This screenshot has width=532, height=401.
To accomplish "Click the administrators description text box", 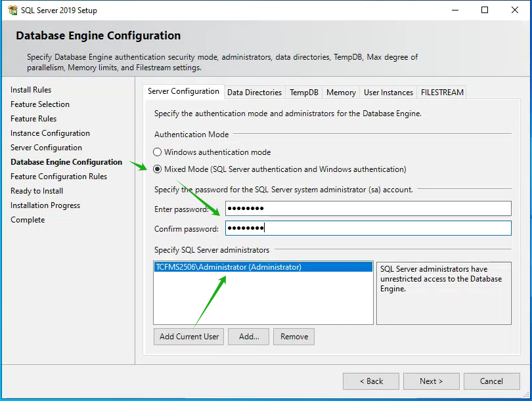I will [444, 293].
